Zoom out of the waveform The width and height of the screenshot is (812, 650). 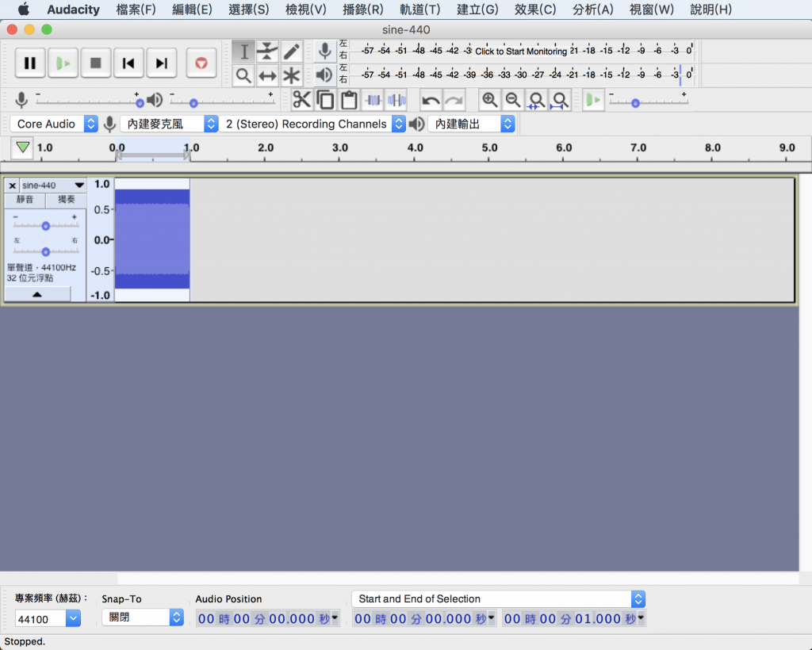coord(513,100)
